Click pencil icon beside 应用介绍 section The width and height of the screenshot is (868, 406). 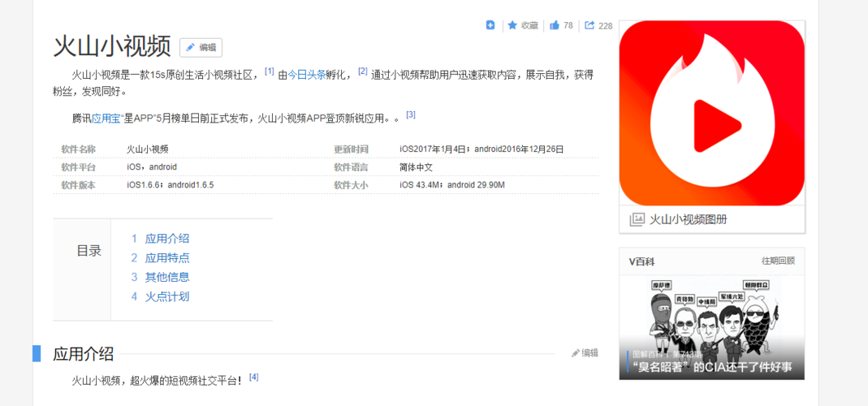click(x=576, y=353)
